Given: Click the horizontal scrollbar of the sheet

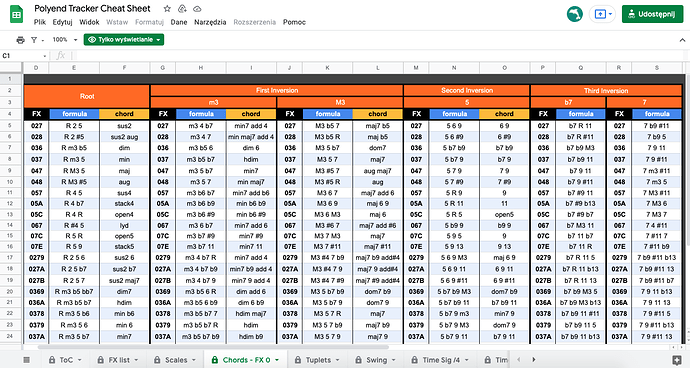Looking at the screenshot, I should coord(213,347).
